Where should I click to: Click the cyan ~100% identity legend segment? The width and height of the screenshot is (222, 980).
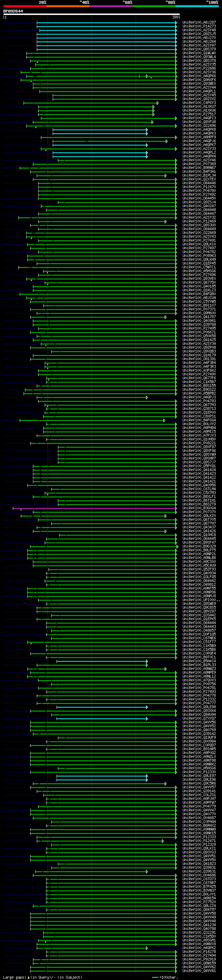click(197, 6)
